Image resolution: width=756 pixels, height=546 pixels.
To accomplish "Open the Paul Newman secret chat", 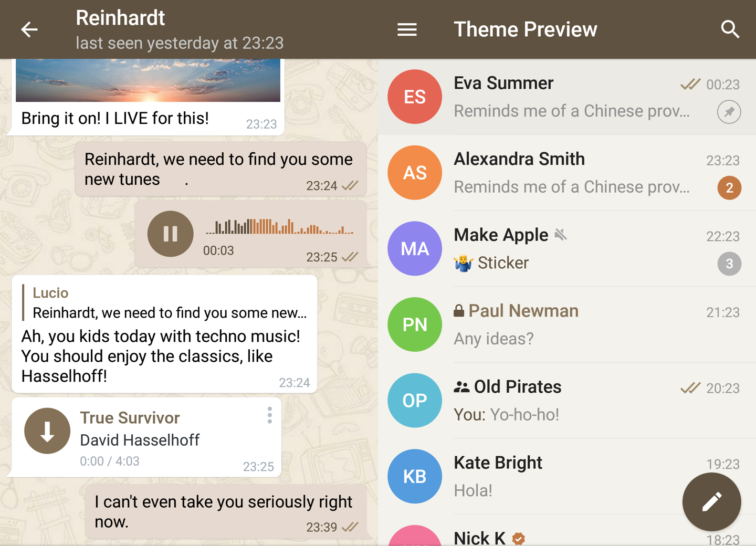I will [x=567, y=324].
